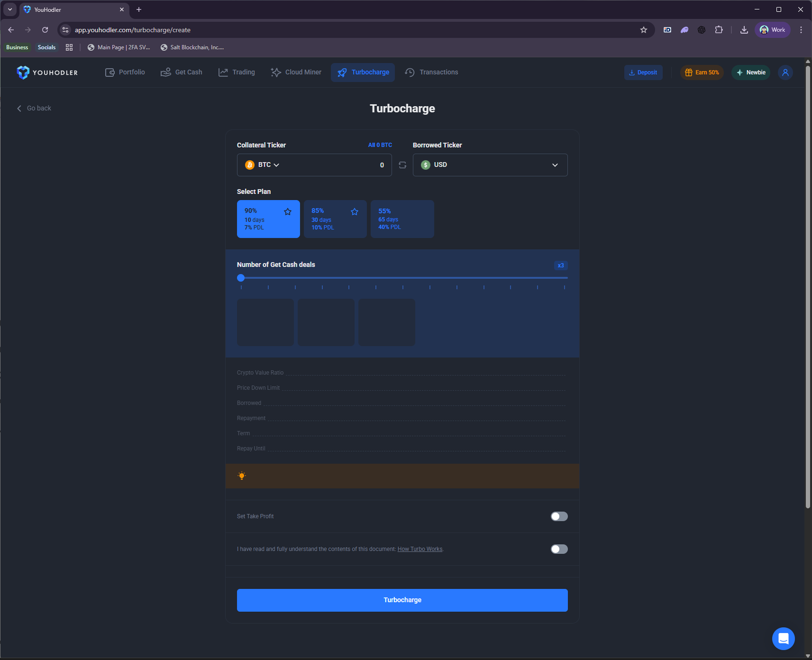The width and height of the screenshot is (812, 660).
Task: Open the support chat bubble
Action: (x=784, y=638)
